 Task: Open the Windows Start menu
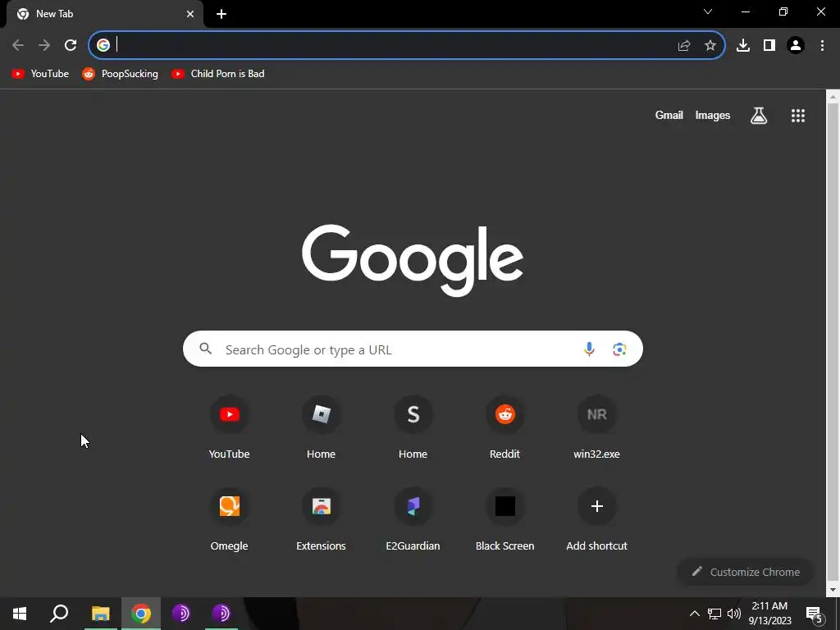coord(20,614)
